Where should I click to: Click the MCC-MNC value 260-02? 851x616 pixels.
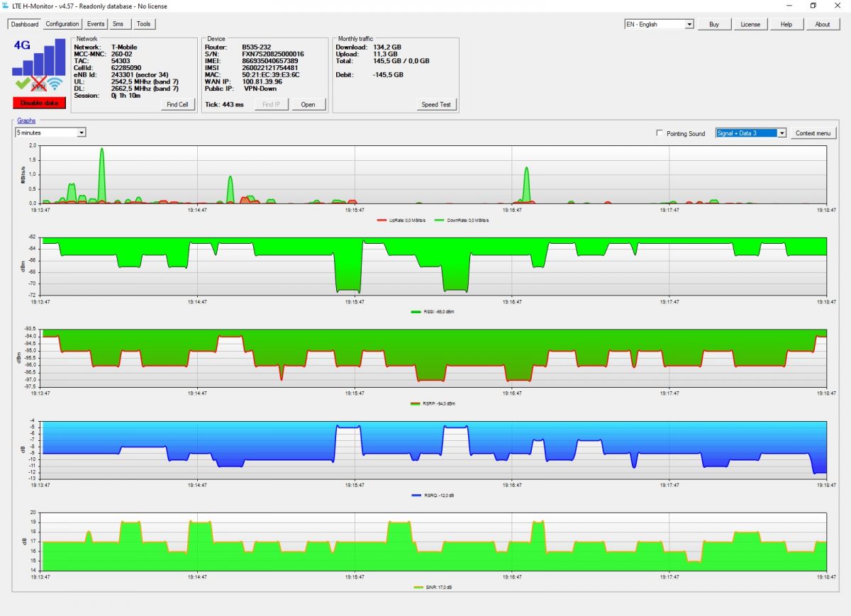tap(122, 54)
